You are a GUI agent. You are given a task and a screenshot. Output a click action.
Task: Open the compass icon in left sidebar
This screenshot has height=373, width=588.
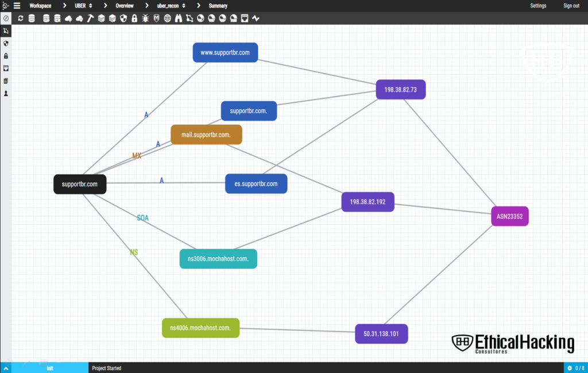(6, 18)
